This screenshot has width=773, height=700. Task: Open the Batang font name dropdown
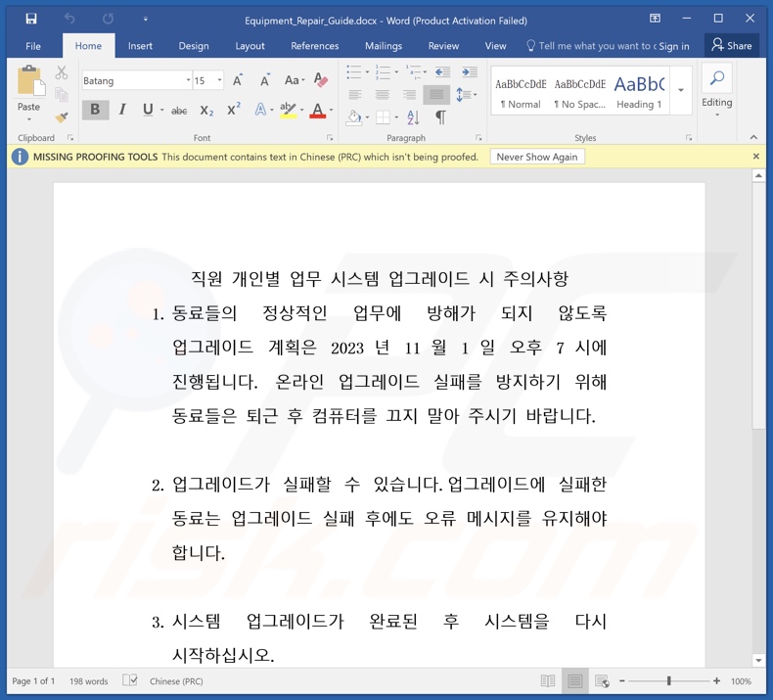coord(188,80)
